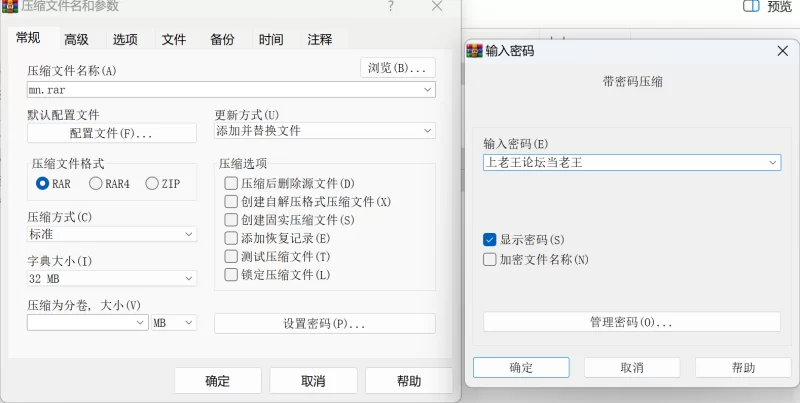Check 添加恢复记录 option
The image size is (800, 403).
pyautogui.click(x=231, y=238)
